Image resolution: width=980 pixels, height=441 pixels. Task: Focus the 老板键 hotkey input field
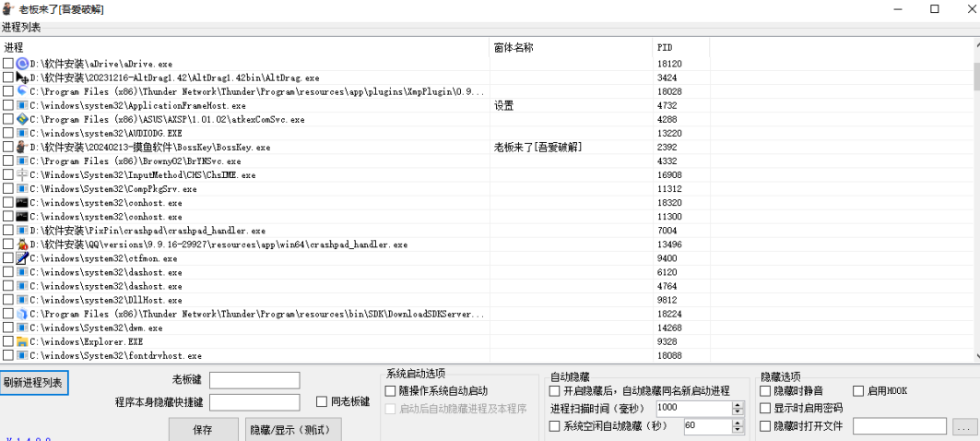pyautogui.click(x=254, y=380)
